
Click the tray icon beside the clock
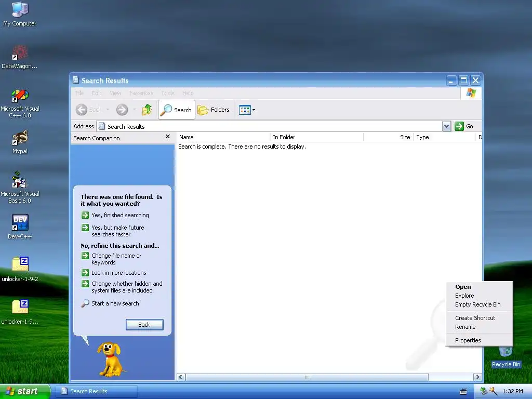pos(493,391)
